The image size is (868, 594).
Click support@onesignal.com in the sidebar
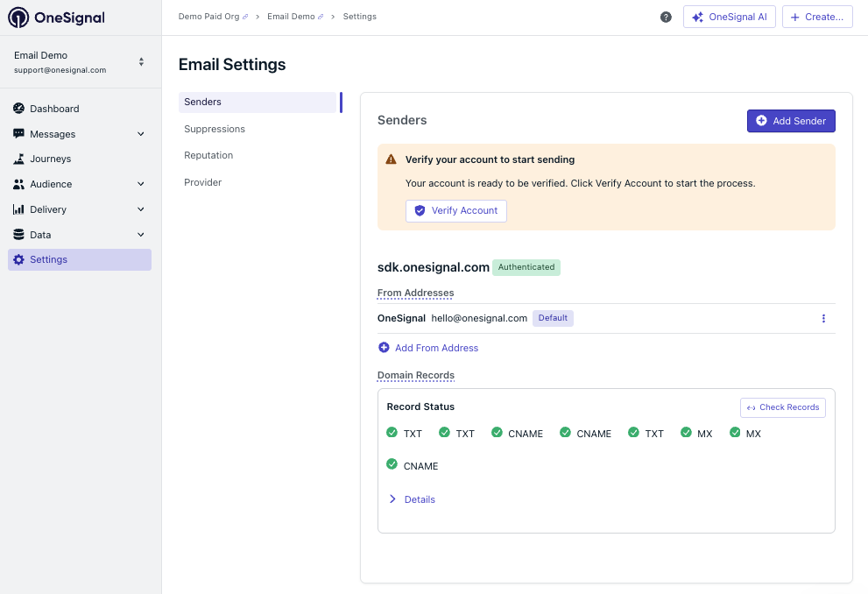click(60, 70)
